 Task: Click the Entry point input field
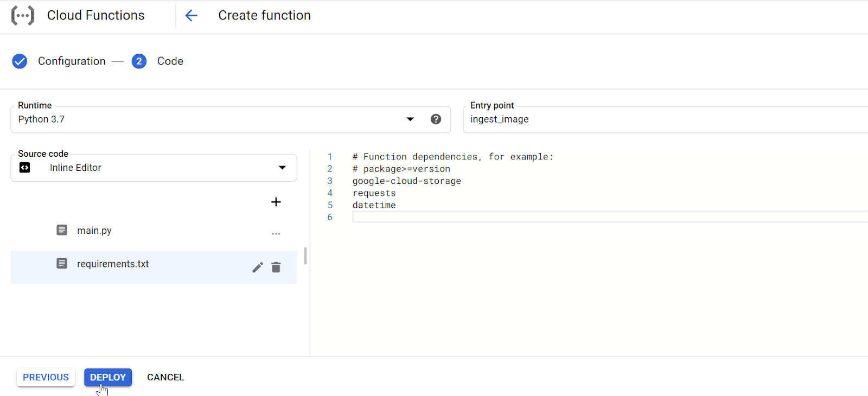coord(666,119)
